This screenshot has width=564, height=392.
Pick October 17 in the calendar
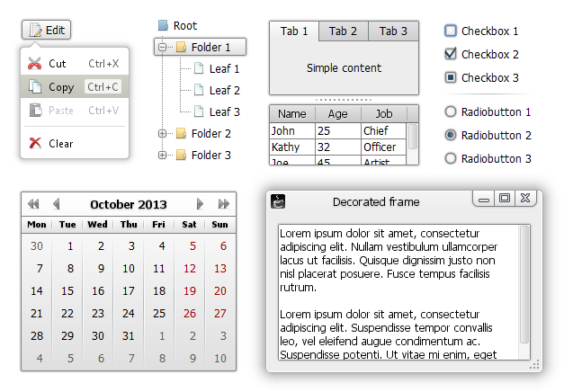(129, 290)
